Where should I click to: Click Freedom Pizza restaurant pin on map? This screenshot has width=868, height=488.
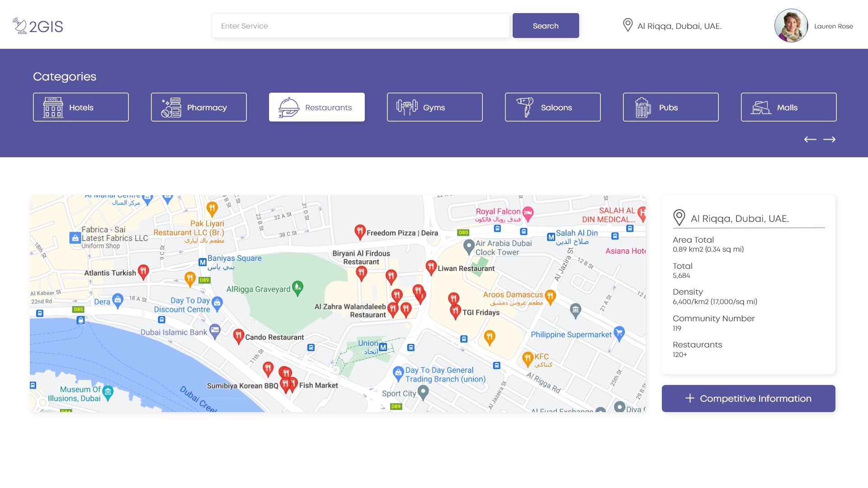click(x=360, y=232)
